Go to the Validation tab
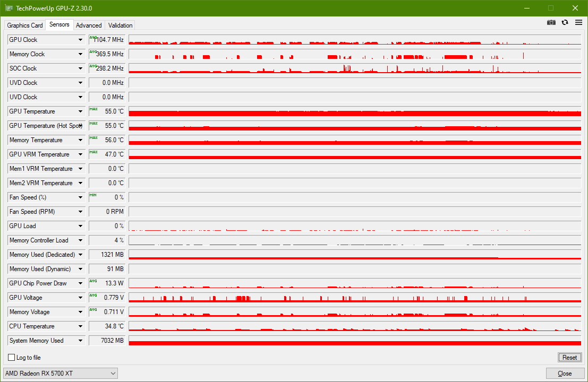Screen dimensions: 588x382 coord(121,25)
